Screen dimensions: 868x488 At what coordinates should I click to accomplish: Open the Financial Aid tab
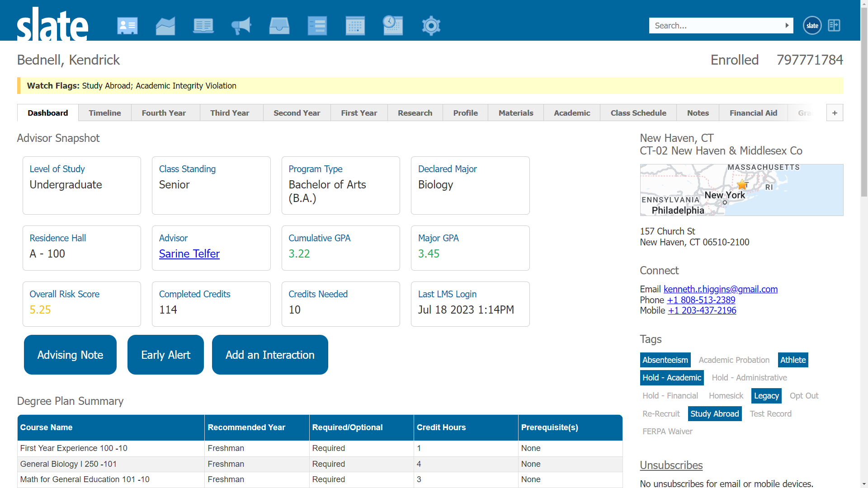[x=753, y=113]
